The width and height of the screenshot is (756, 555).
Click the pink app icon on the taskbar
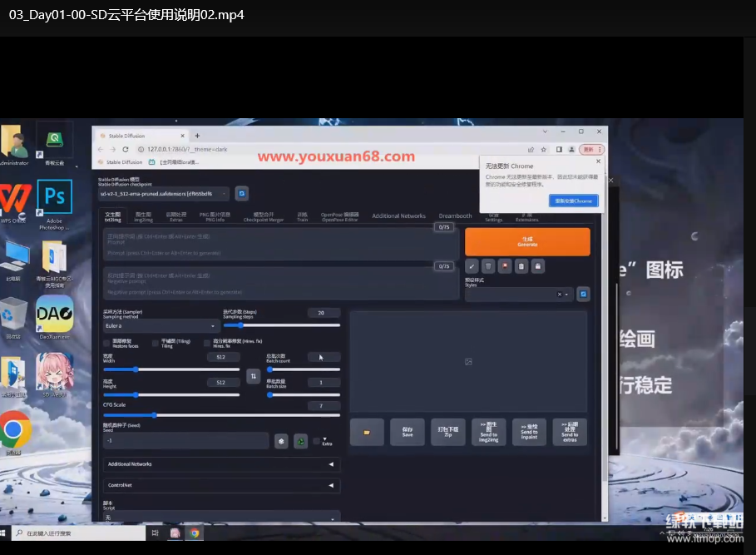click(175, 533)
